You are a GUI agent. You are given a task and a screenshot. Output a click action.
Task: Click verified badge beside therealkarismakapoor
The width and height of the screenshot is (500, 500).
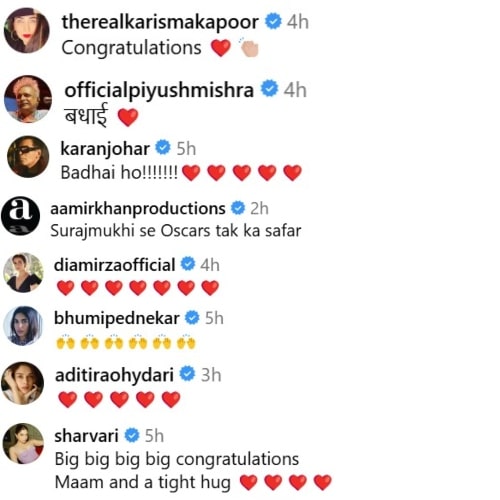coord(273,21)
